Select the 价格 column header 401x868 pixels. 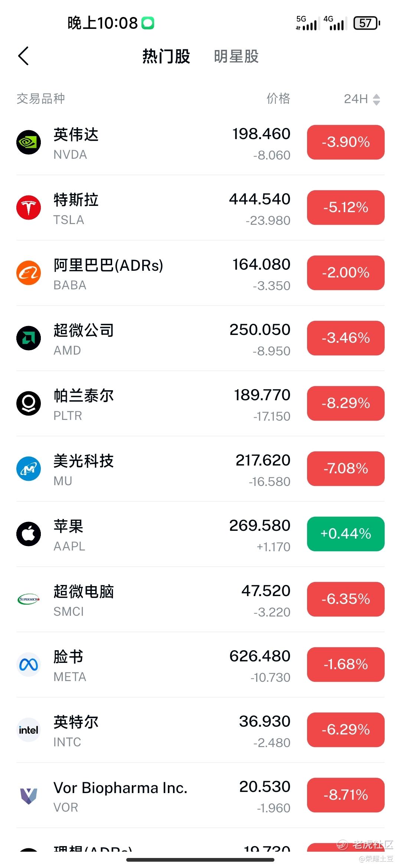point(278,99)
